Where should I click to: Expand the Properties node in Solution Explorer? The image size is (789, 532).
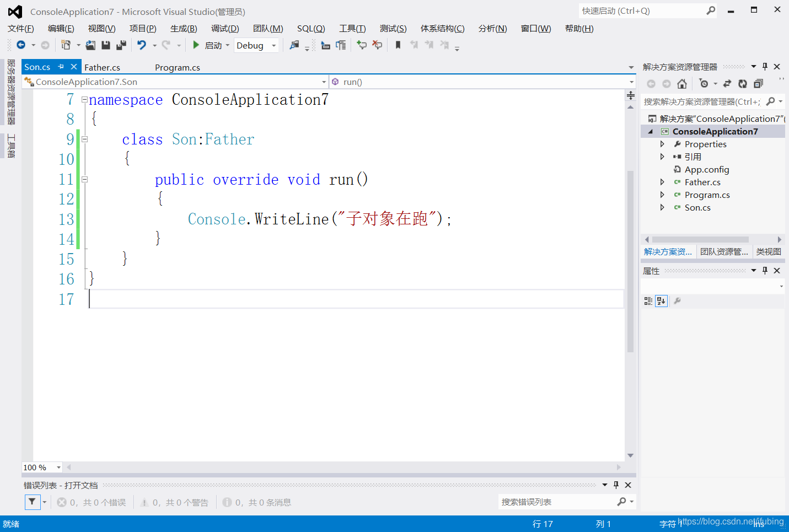(x=662, y=144)
